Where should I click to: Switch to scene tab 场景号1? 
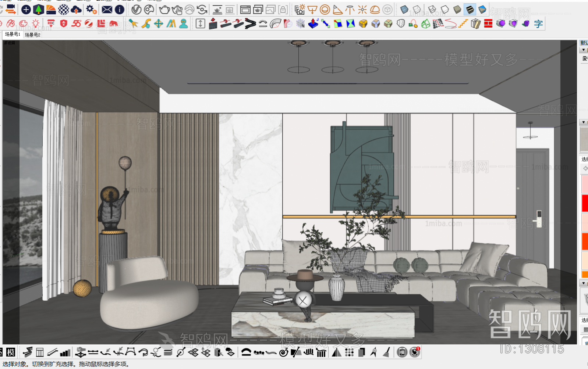point(13,34)
